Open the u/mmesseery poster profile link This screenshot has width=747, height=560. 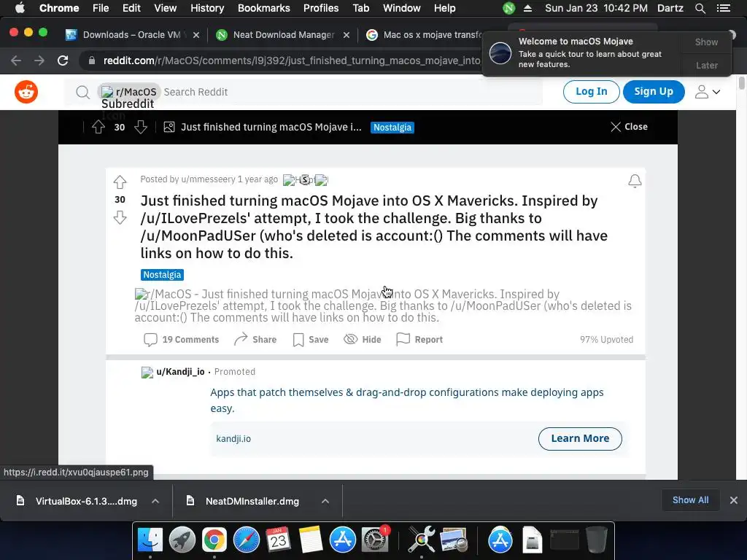(208, 179)
